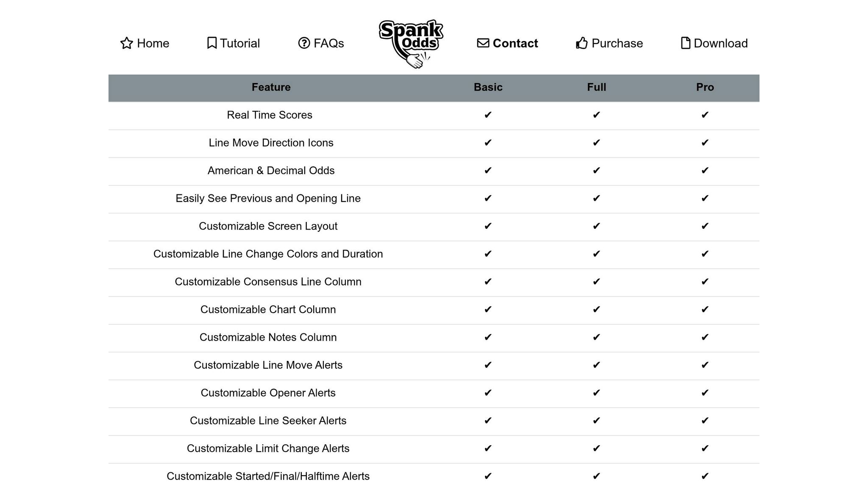This screenshot has height=488, width=868.
Task: Click the bookmark icon beside Tutorial
Action: (x=211, y=43)
